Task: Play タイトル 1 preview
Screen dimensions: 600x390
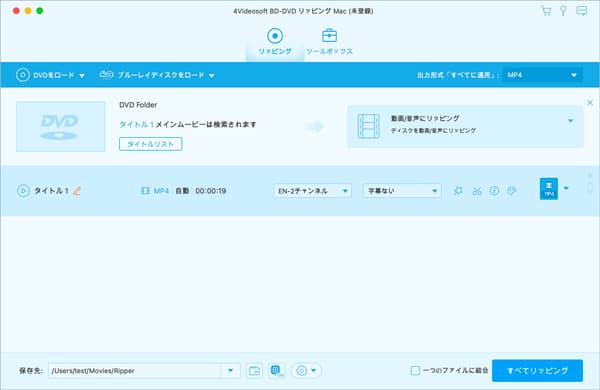Action: coord(23,191)
